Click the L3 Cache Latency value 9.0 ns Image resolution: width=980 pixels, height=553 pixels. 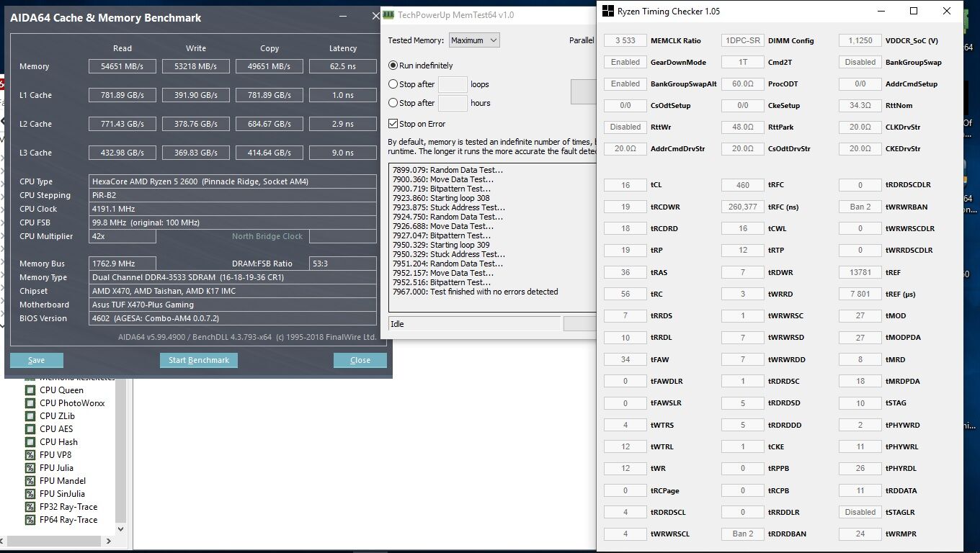coord(343,153)
